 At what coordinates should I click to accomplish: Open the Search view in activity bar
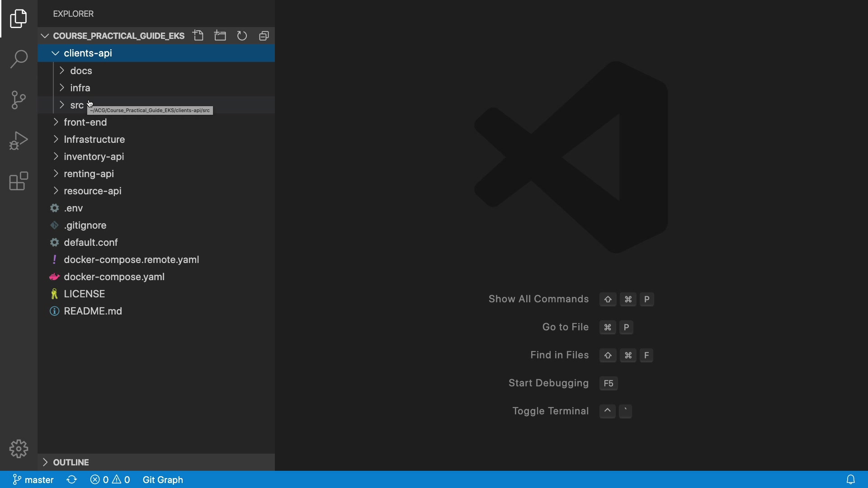[x=19, y=59]
